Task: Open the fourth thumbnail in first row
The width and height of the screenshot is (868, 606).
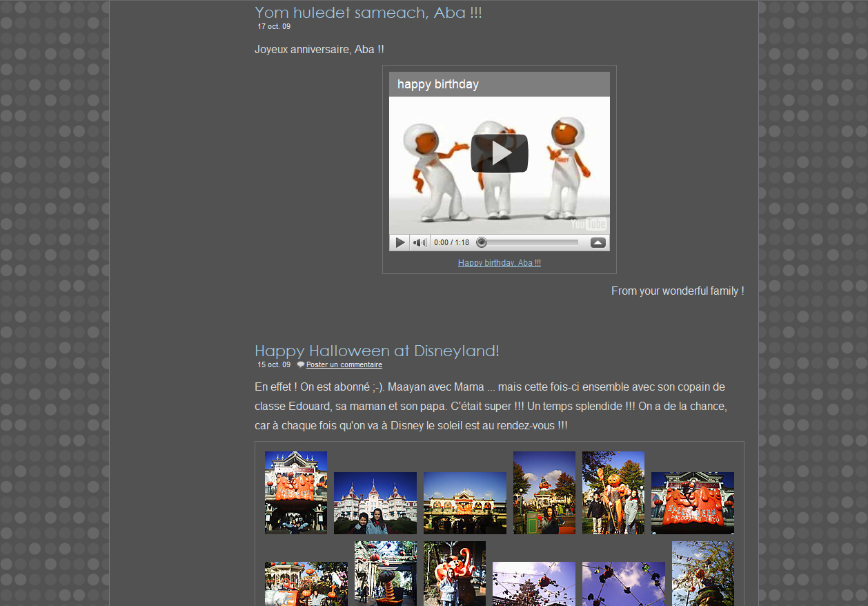Action: pos(544,492)
